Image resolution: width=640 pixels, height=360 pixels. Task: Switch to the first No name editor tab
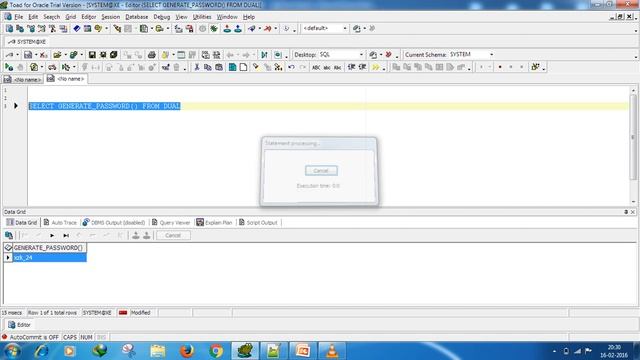(x=23, y=80)
